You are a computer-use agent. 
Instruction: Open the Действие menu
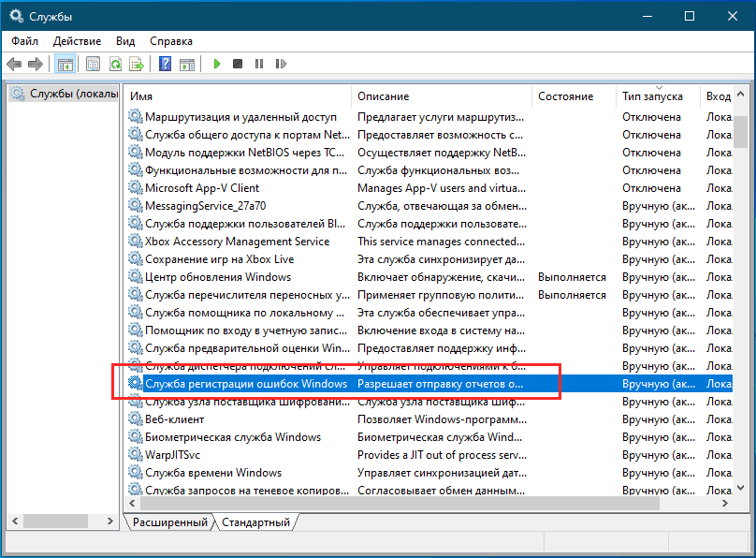pos(78,41)
